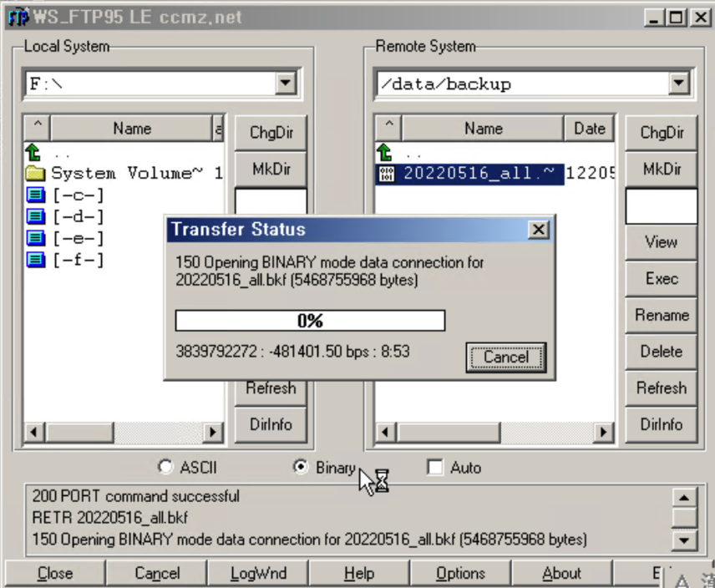Click the remote Refresh button

coord(662,388)
